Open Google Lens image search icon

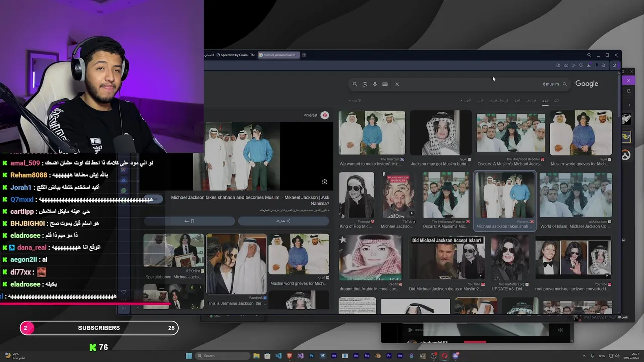(x=365, y=84)
